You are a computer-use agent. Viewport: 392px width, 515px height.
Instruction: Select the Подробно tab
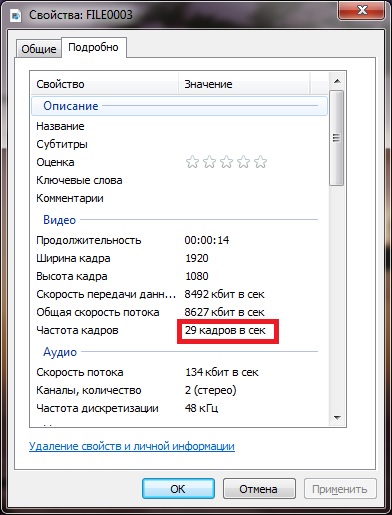pos(93,47)
